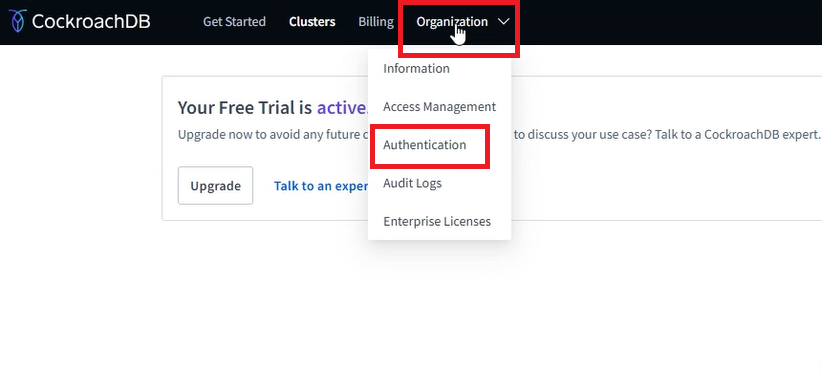Image resolution: width=822 pixels, height=377 pixels.
Task: Open Access Management from the dropdown
Action: [439, 107]
